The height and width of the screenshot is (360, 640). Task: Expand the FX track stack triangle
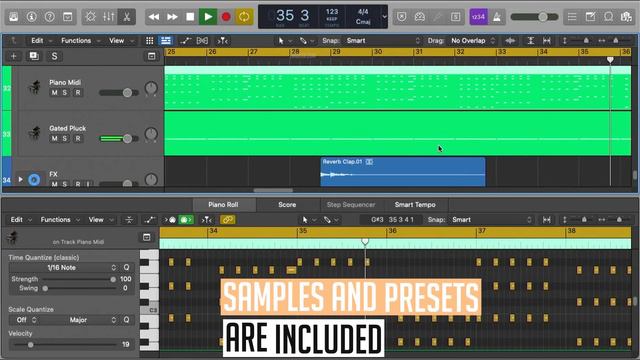pyautogui.click(x=20, y=179)
